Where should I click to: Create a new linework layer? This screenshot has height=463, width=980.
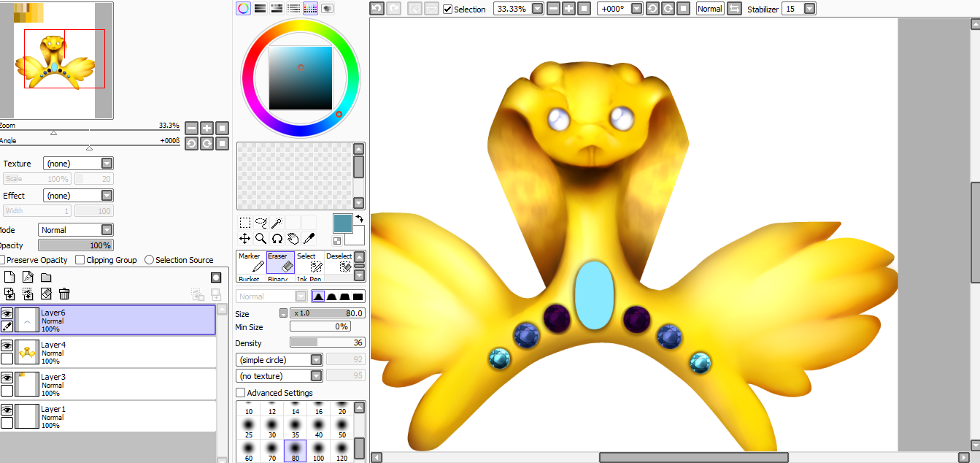pos(28,278)
